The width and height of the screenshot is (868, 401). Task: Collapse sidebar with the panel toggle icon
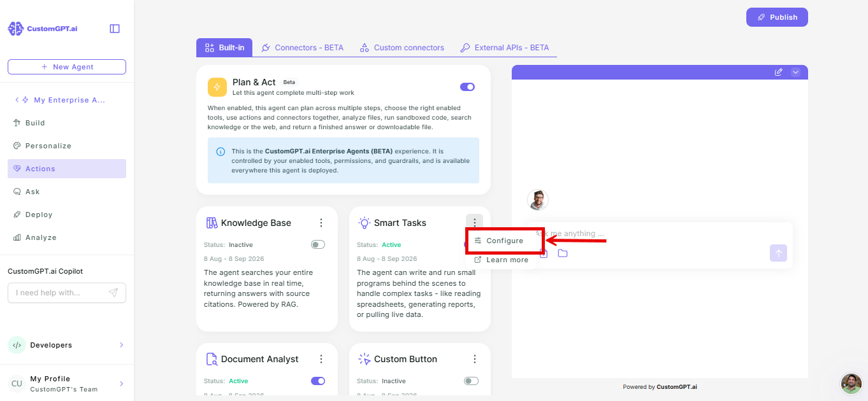point(115,29)
